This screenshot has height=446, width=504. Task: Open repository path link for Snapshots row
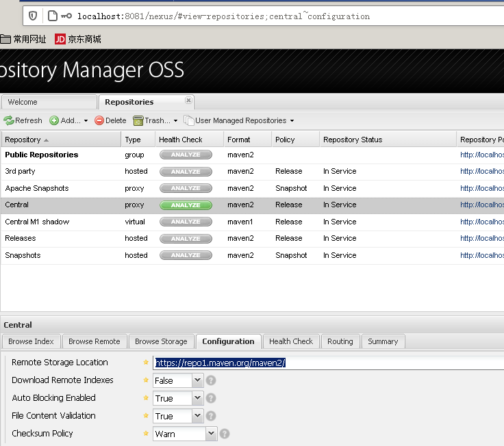(x=482, y=255)
